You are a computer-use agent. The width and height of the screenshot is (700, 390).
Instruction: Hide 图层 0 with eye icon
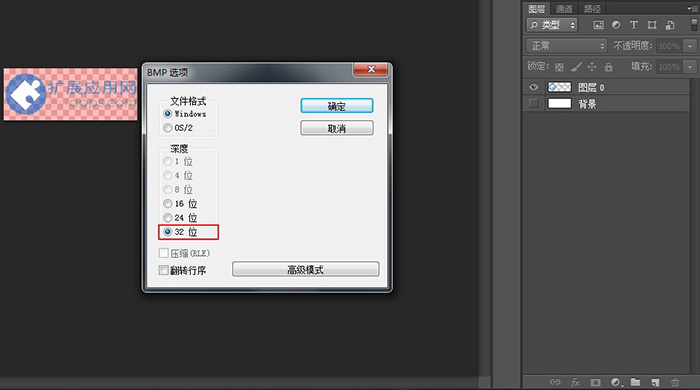click(533, 87)
